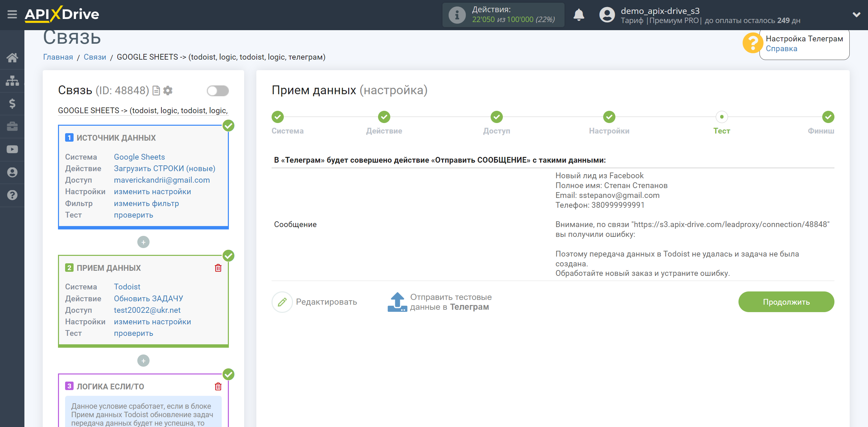Open connection document copy icon
Viewport: 868px width, 427px height.
pyautogui.click(x=156, y=90)
